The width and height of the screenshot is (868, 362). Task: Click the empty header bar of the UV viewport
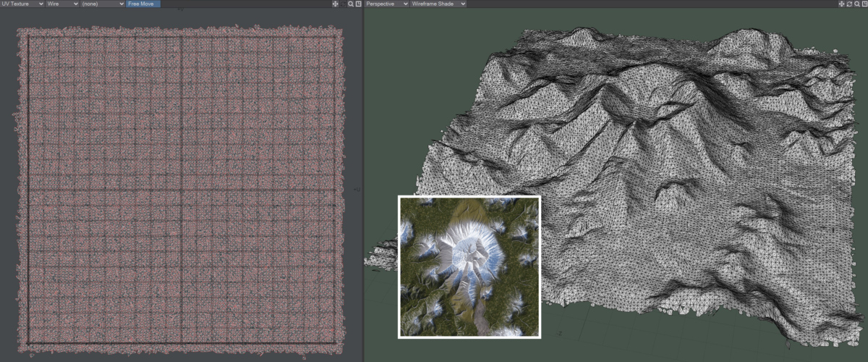(x=246, y=4)
